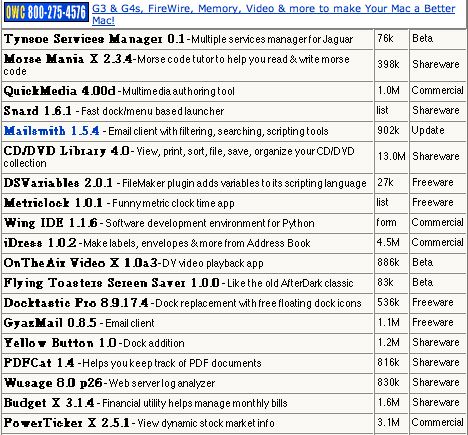Image resolution: width=468 pixels, height=435 pixels.
Task: Open Wusage 8.0 p26 entry
Action: click(53, 383)
